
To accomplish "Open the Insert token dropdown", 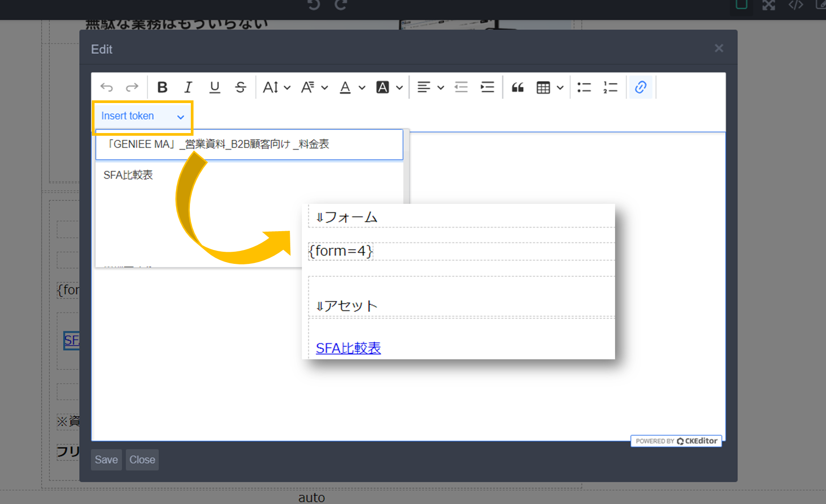I will click(142, 116).
